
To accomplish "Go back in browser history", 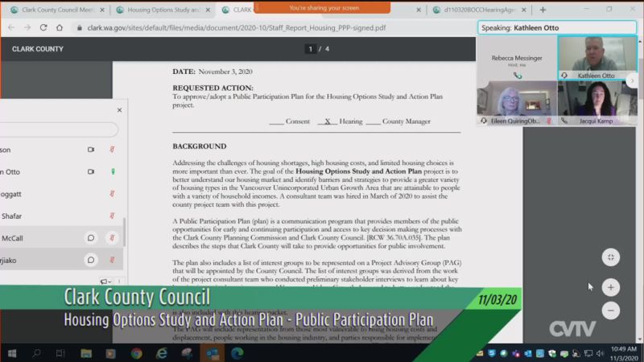I will tap(10, 27).
